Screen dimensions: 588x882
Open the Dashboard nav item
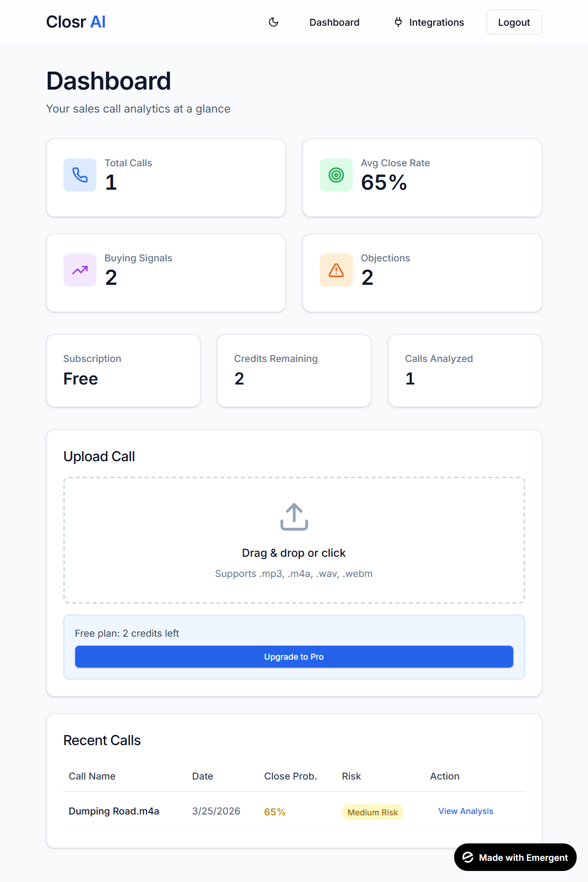point(334,22)
